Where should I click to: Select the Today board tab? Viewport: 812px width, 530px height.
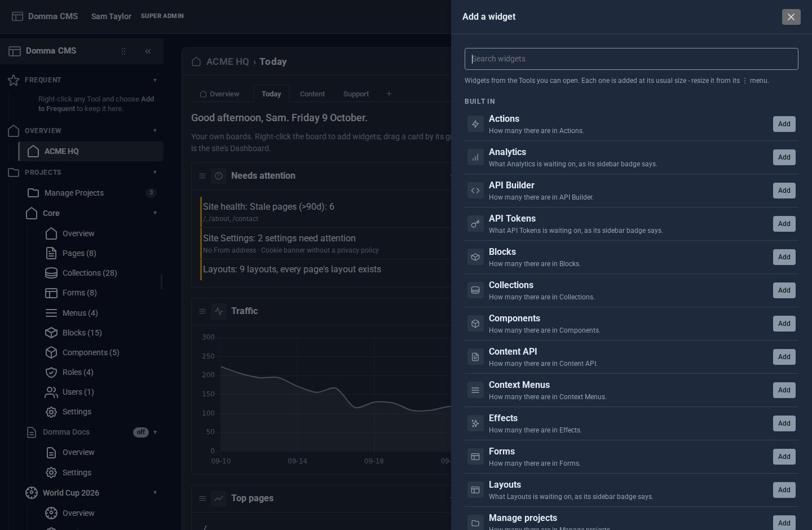point(271,94)
